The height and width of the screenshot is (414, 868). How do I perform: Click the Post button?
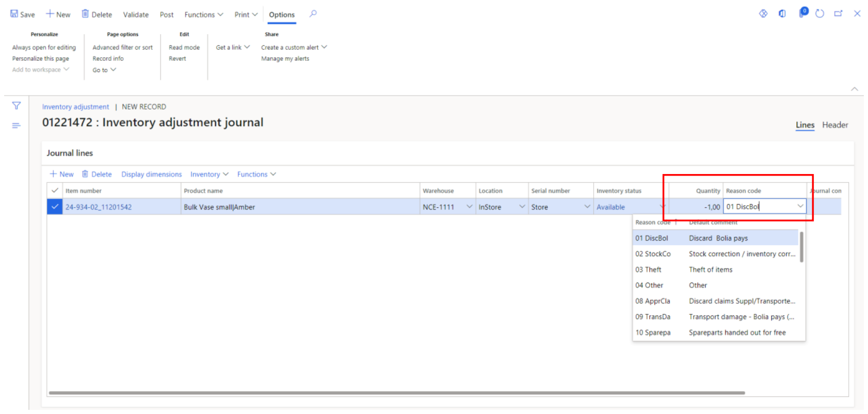coord(166,15)
